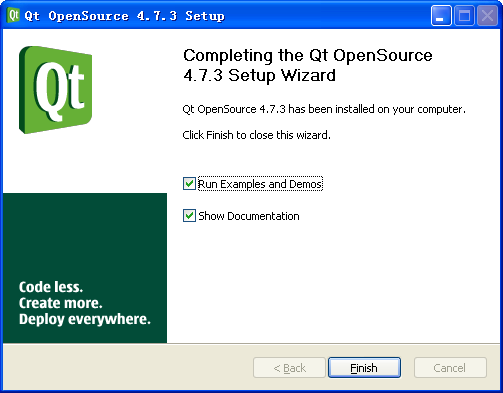Click the "Show Documentation" label text
Screen dimensions: 503x393
pyautogui.click(x=249, y=216)
